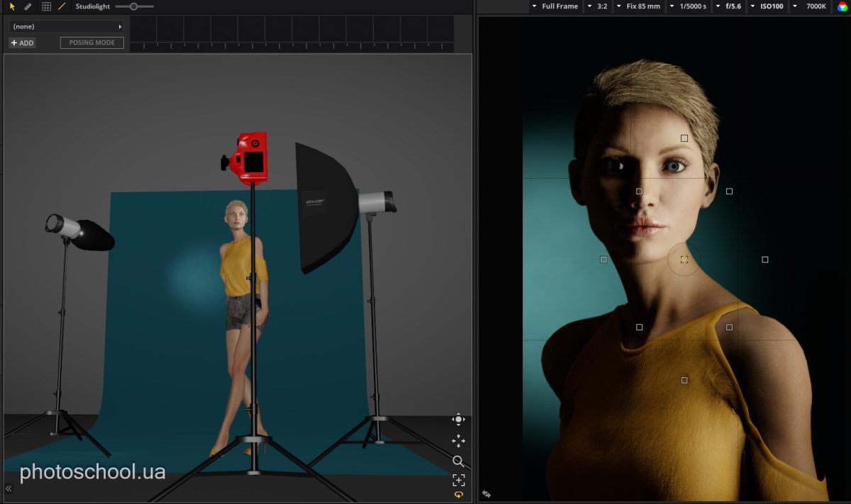851x504 pixels.
Task: Open the ISO100 sensitivity dropdown
Action: point(767,6)
